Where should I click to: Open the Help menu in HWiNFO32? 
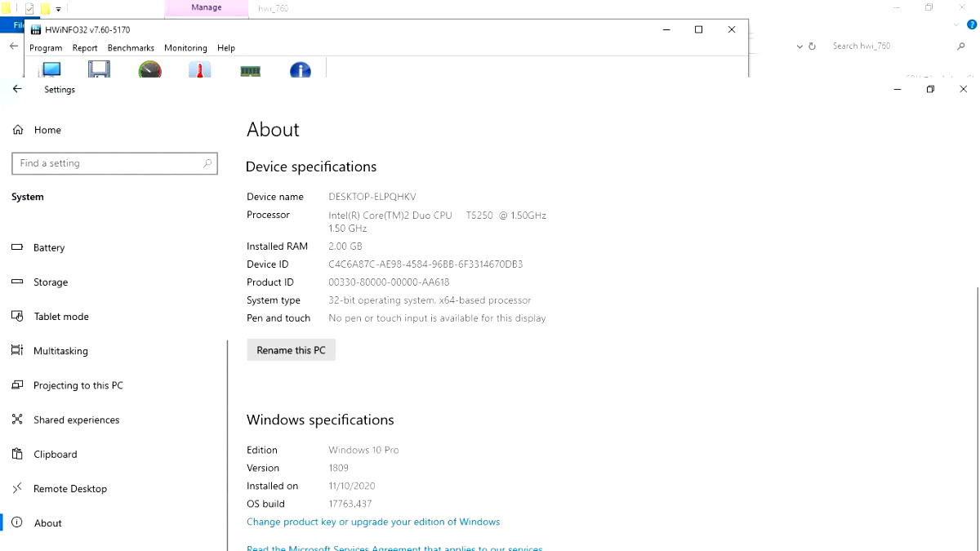226,48
